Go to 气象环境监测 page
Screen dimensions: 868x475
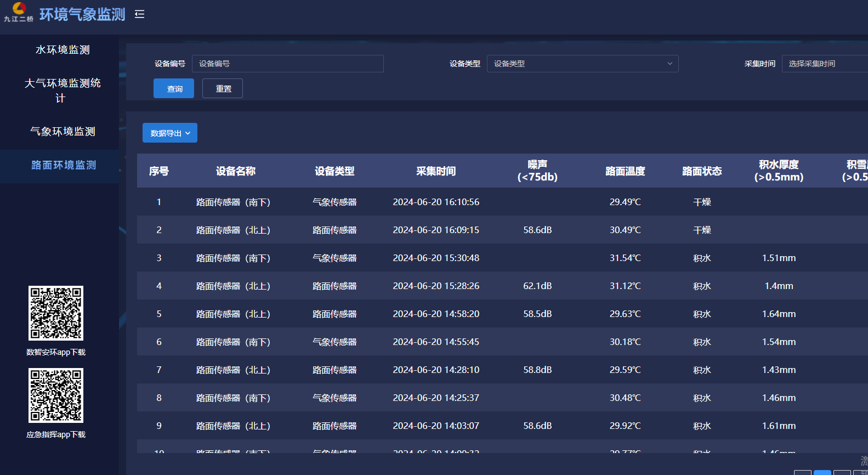63,132
